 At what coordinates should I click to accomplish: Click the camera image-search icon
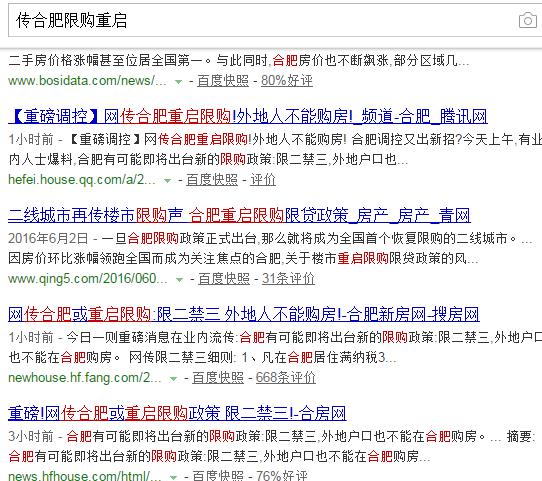527,20
